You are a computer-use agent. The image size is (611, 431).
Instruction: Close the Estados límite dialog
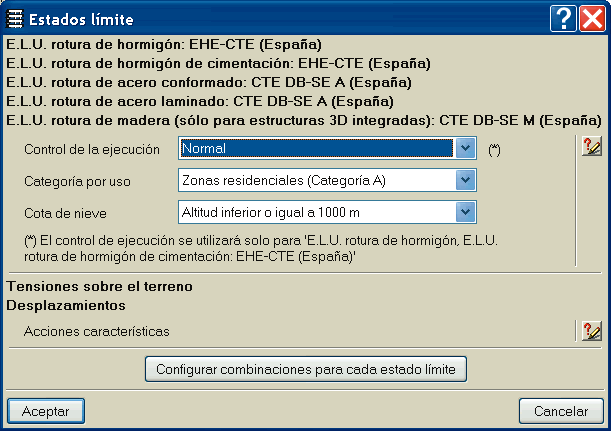(x=591, y=18)
